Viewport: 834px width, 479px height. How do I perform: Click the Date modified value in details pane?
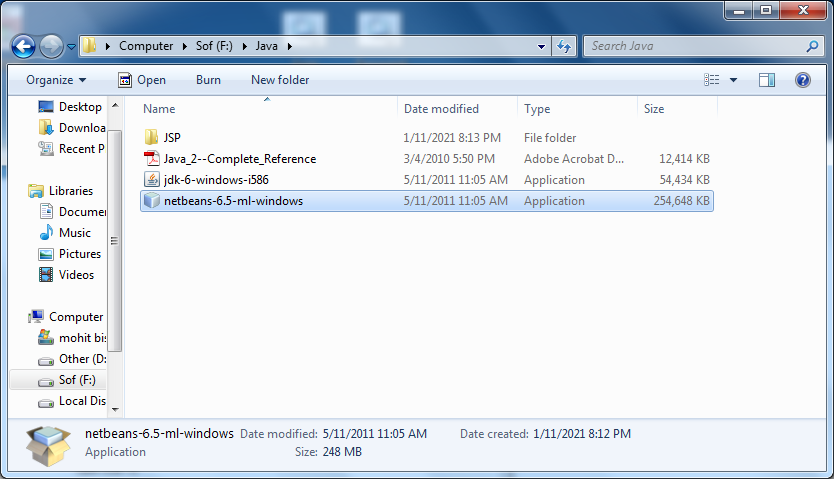click(374, 434)
